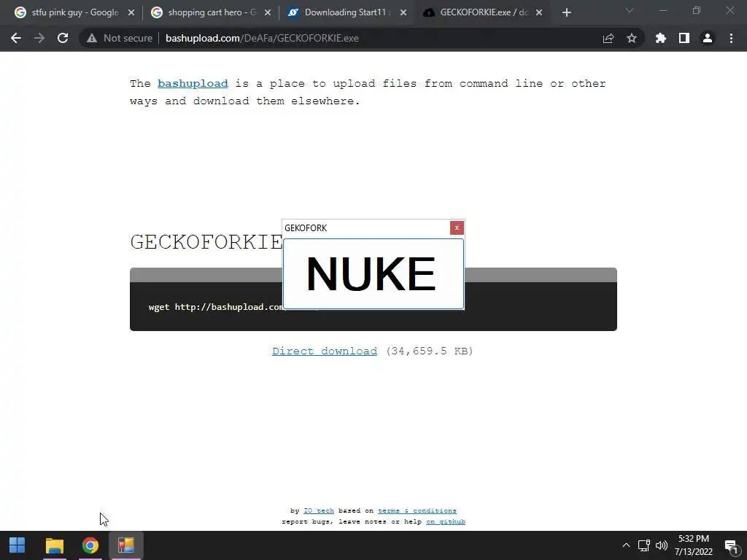Screen dimensions: 747x560
Task: Open the notification center icon
Action: coord(731,546)
